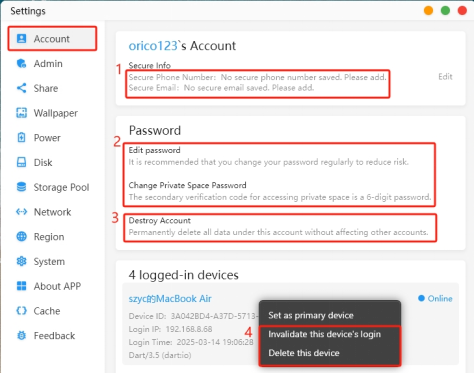Viewport: 475px width, 373px height.
Task: Click the Cache braces icon
Action: coord(21,311)
